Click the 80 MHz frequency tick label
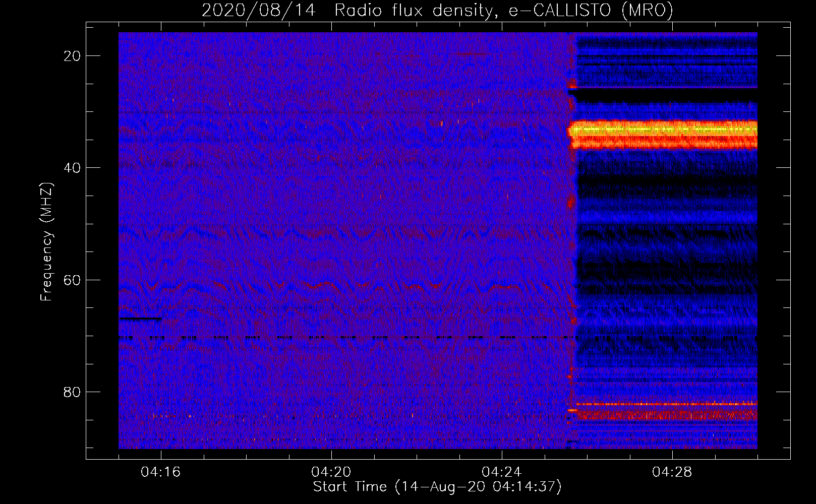The width and height of the screenshot is (816, 504). pyautogui.click(x=73, y=392)
